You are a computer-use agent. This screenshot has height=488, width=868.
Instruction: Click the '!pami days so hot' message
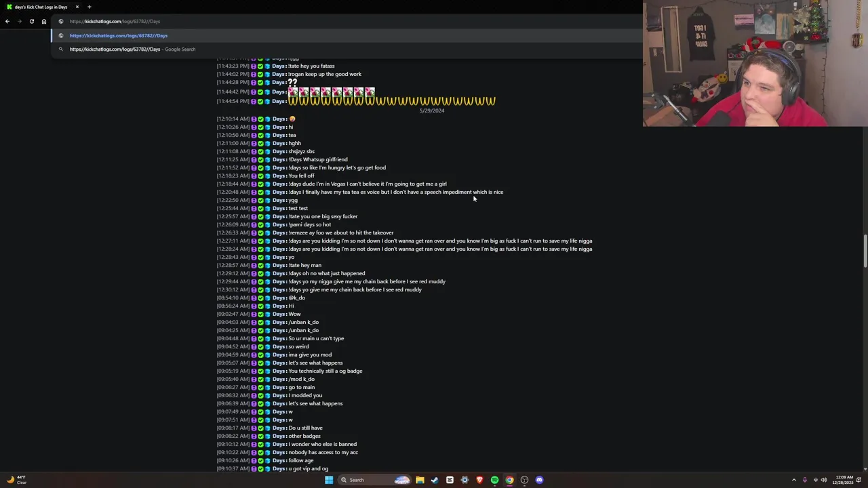pyautogui.click(x=309, y=224)
